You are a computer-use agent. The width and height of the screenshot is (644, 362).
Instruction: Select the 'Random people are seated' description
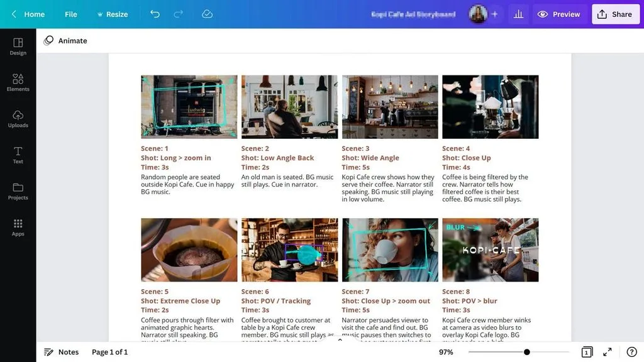(187, 184)
